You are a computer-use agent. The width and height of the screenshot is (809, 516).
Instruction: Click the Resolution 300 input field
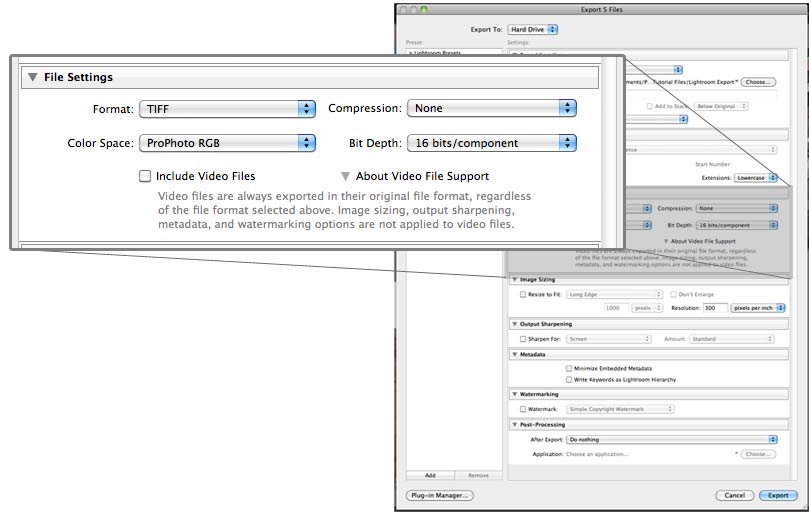715,308
